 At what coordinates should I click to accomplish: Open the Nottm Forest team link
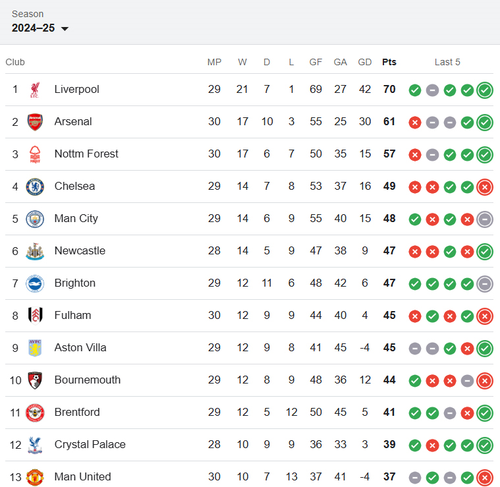(x=86, y=154)
